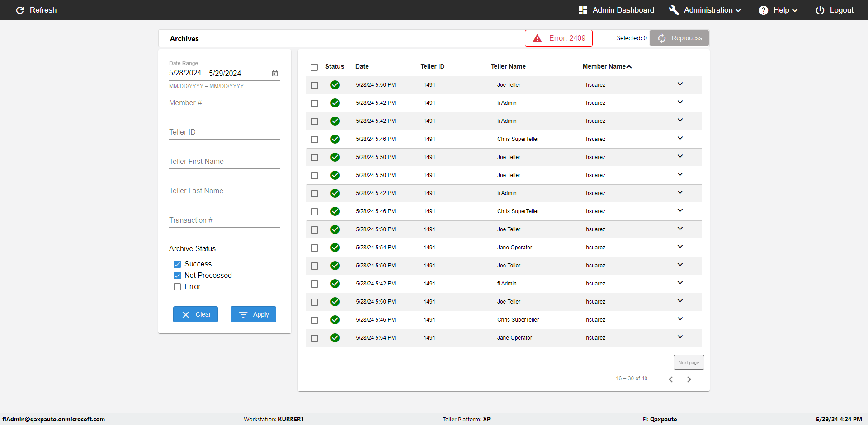
Task: Uncheck the Success archive status checkbox
Action: (x=177, y=264)
